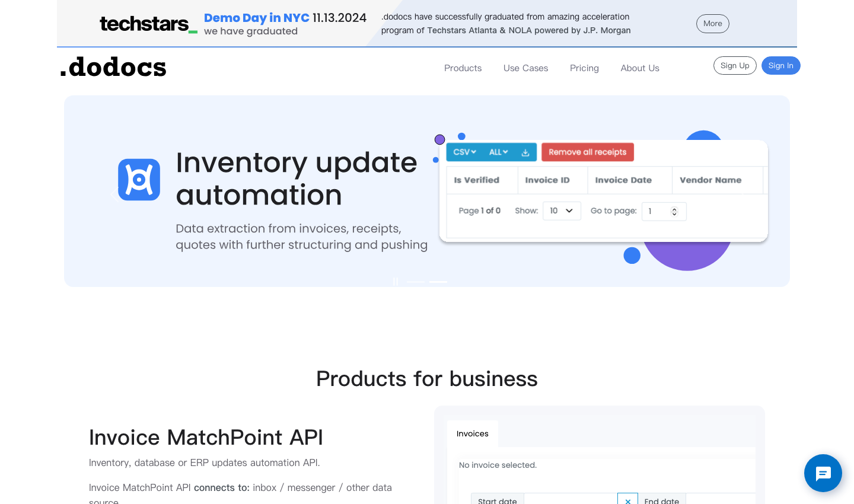
Task: Click the .dodocs logo
Action: pyautogui.click(x=113, y=68)
